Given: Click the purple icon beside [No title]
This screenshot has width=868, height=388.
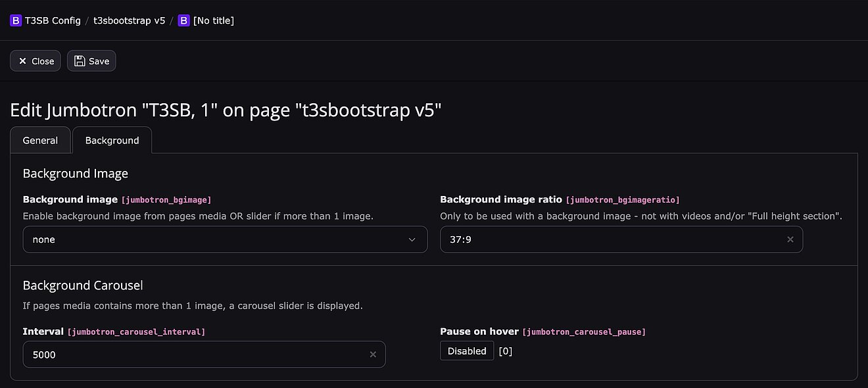Looking at the screenshot, I should coord(184,20).
